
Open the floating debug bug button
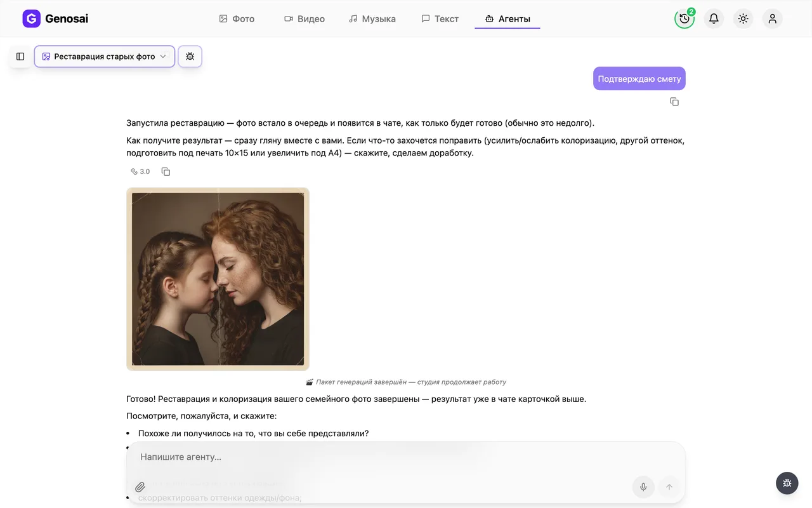tap(787, 483)
